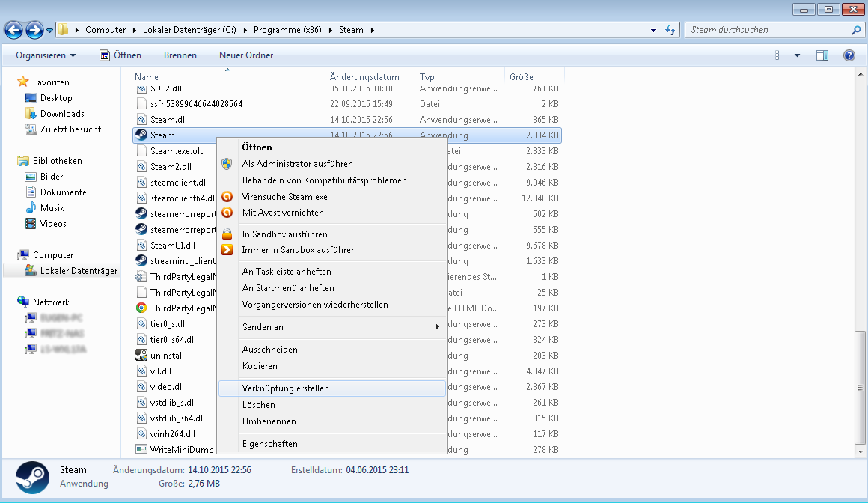Click Computer in the address breadcrumb
Screen dimensions: 868x503
coord(106,30)
